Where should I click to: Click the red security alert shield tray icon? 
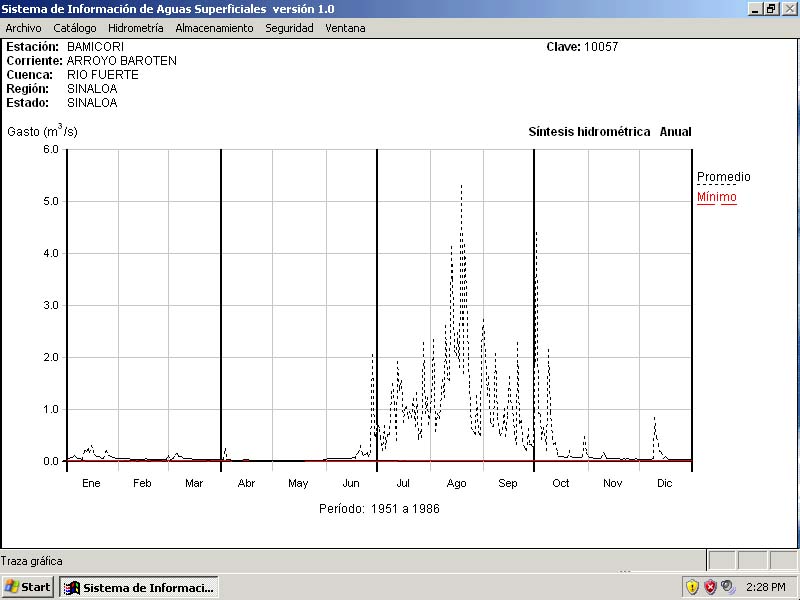point(710,587)
